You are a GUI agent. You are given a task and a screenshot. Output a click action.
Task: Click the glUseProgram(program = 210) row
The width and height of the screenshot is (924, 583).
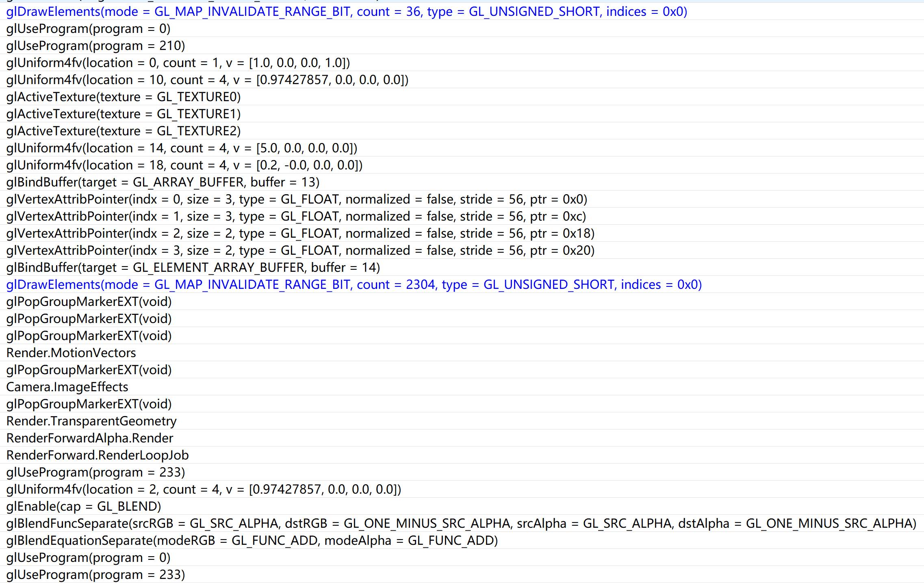(95, 46)
